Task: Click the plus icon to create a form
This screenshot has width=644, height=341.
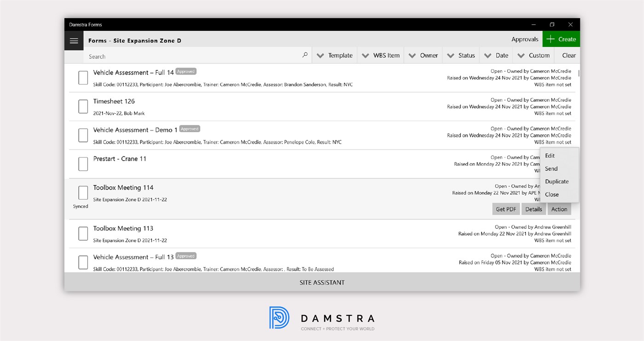Action: [x=551, y=39]
